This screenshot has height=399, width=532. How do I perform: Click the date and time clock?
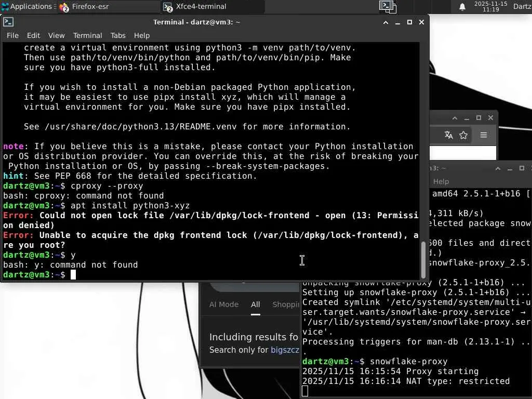490,6
